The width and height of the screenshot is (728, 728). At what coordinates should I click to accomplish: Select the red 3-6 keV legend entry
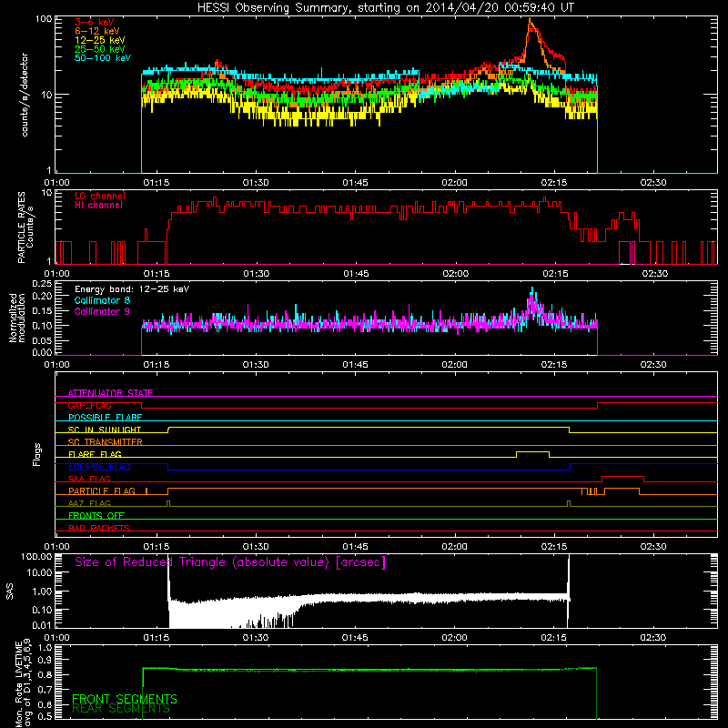click(x=94, y=22)
